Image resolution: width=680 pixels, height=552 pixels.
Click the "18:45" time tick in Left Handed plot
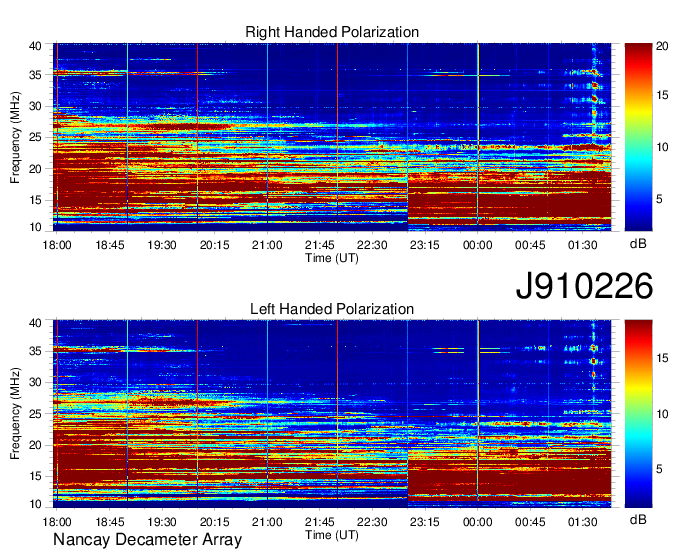click(110, 522)
